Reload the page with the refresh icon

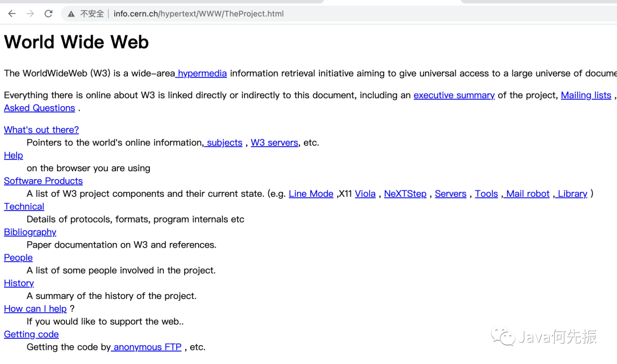[x=49, y=14]
